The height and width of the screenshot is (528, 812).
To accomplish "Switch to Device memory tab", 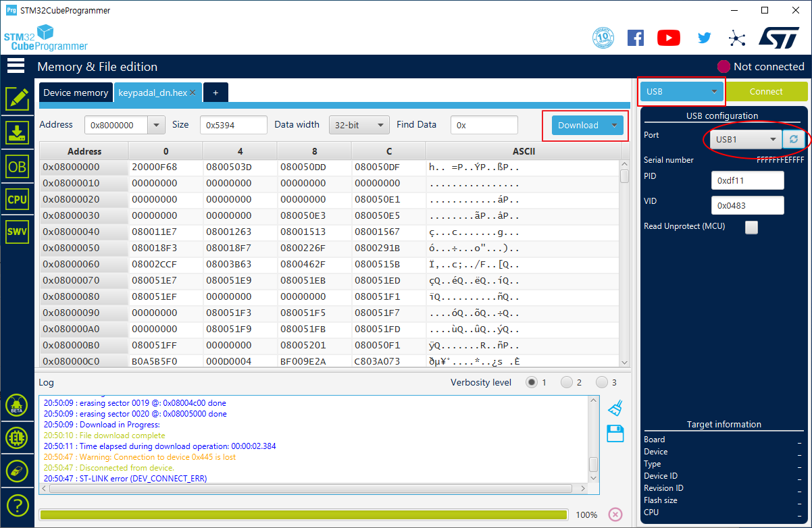I will (76, 93).
